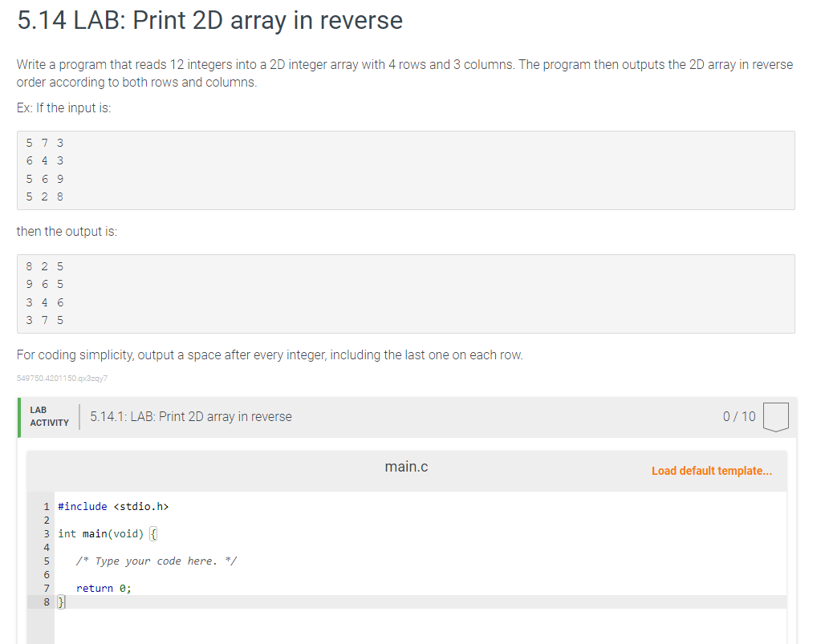Viewport: 825px width, 644px height.
Task: Click line number 5 in the gutter
Action: click(45, 561)
